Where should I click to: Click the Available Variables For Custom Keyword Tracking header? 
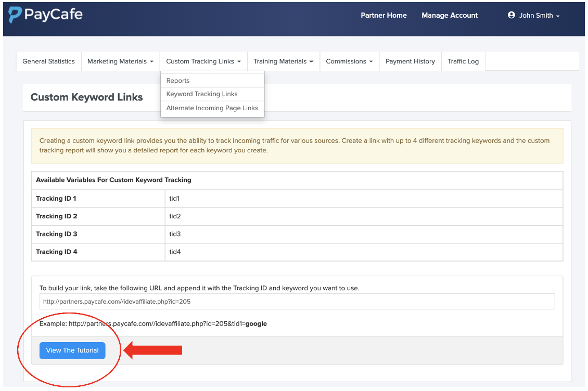point(297,180)
